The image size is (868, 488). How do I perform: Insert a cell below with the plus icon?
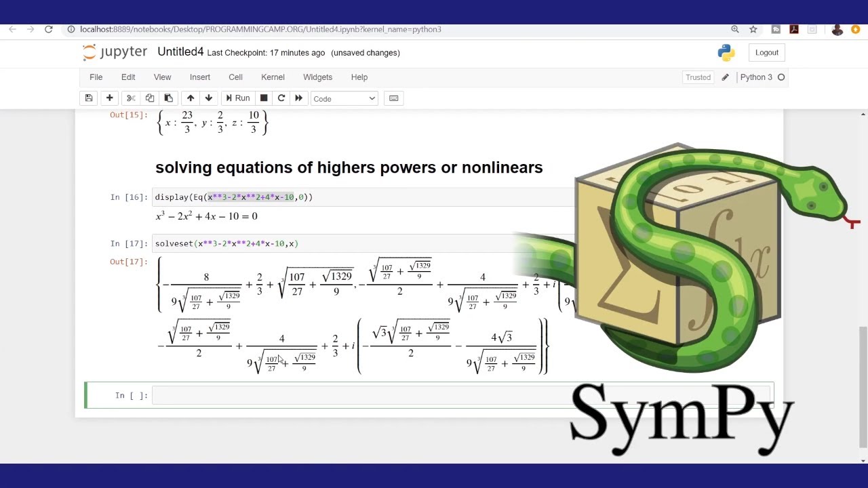coord(109,98)
